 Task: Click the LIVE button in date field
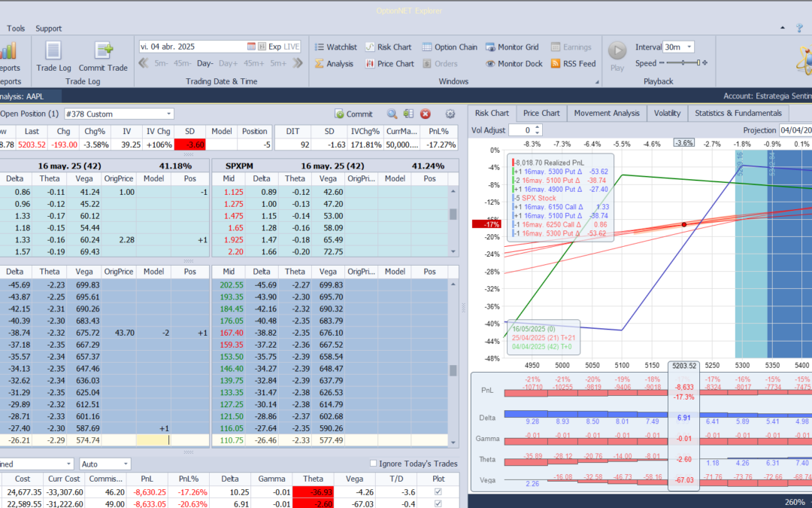tap(292, 47)
